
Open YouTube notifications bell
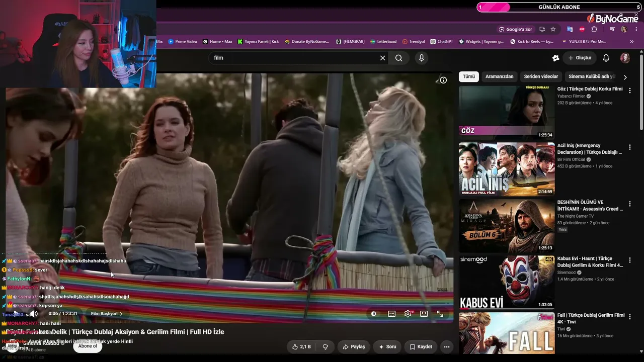pos(606,58)
